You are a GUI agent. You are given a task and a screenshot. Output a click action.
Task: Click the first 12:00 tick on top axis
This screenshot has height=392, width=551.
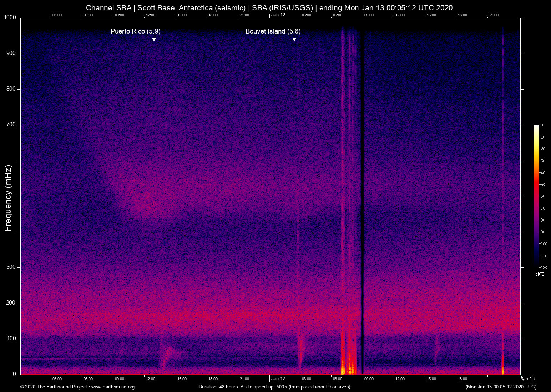(151, 15)
